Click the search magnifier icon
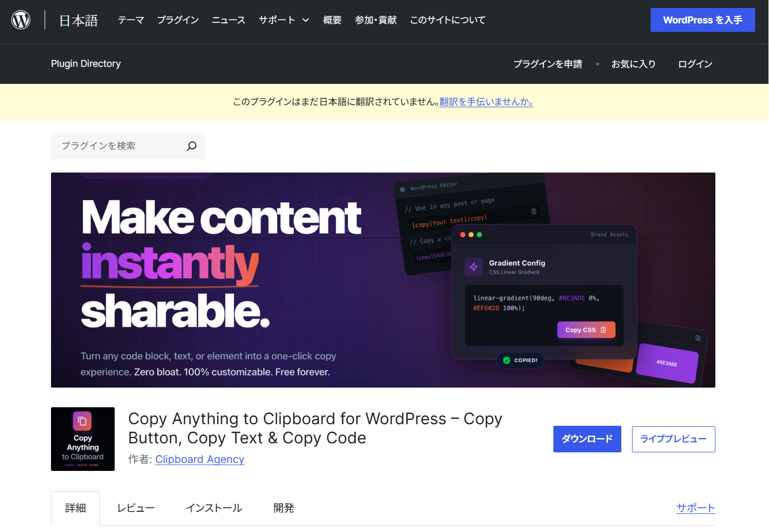This screenshot has width=769, height=532. click(191, 145)
